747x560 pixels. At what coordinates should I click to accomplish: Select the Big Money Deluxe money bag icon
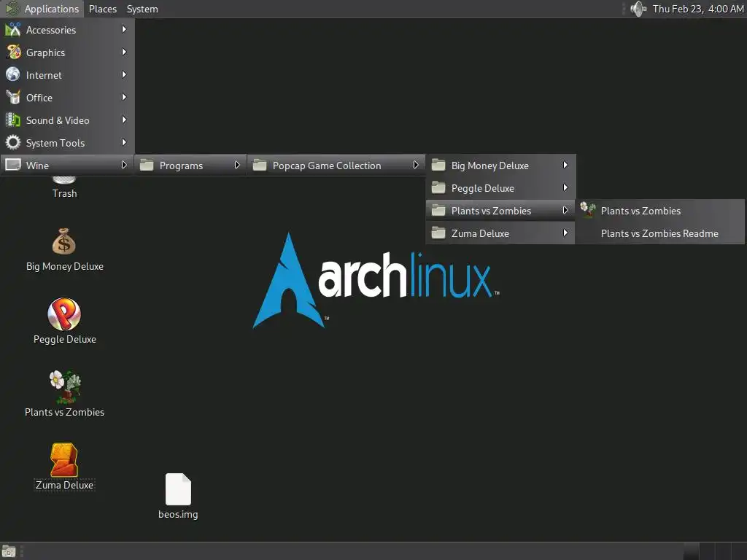[x=64, y=241]
